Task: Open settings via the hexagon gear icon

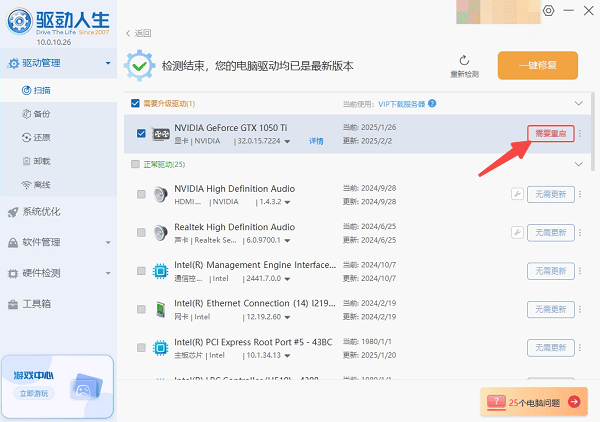Action: click(x=548, y=11)
